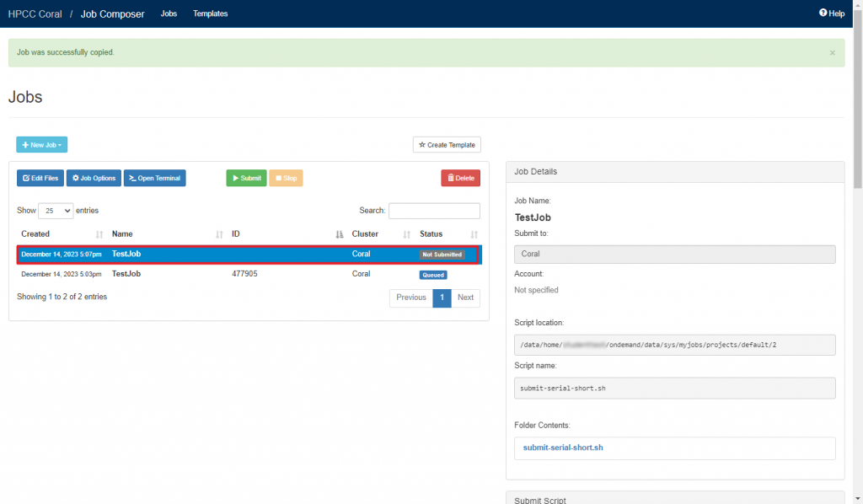Click the Edit Files button with pencil icon
This screenshot has height=504, width=863.
point(40,178)
